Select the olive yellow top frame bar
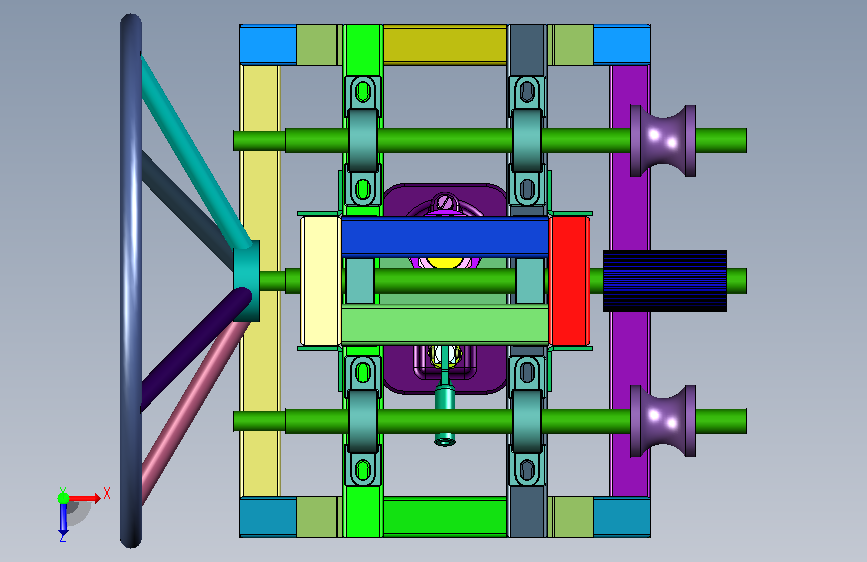The height and width of the screenshot is (562, 867). point(445,44)
